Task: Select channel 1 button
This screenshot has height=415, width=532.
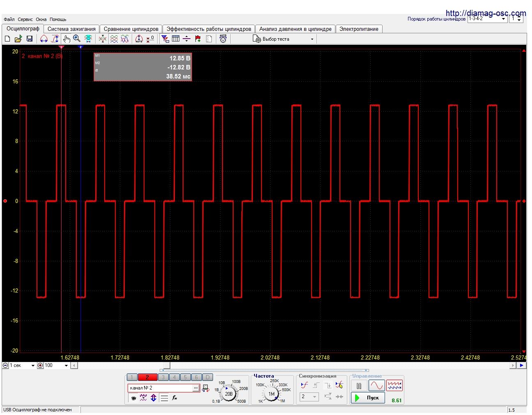Action: click(132, 377)
